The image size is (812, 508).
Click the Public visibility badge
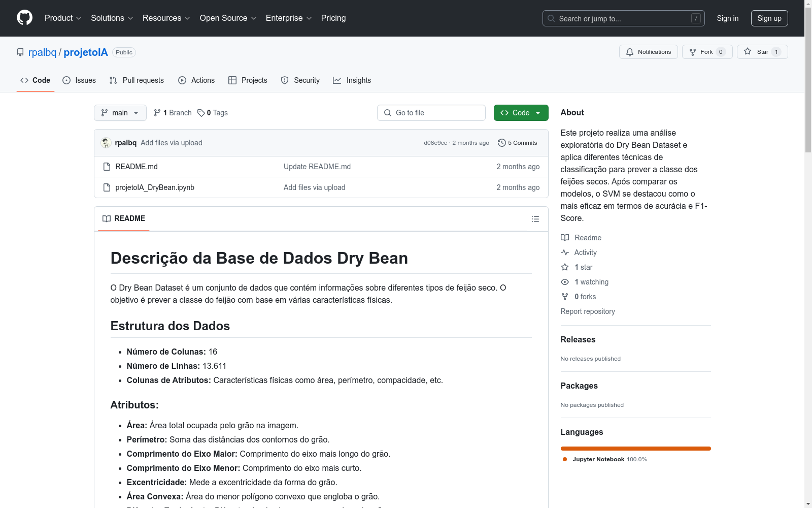[124, 52]
